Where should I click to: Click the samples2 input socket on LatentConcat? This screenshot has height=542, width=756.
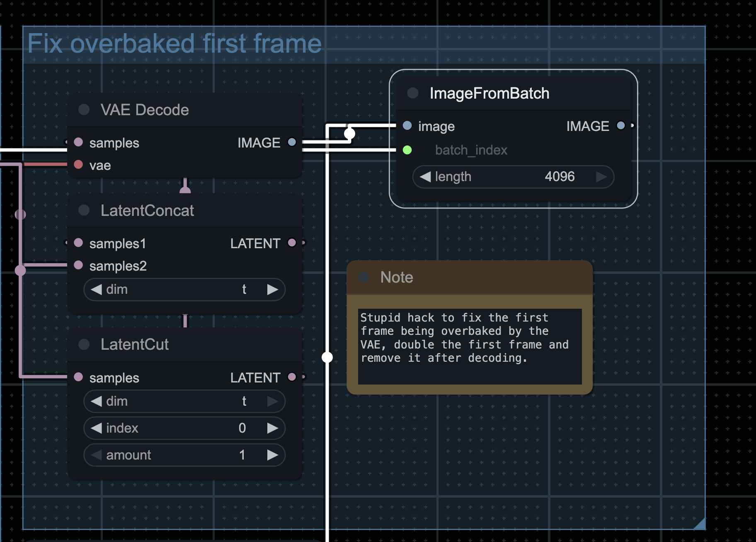point(78,265)
